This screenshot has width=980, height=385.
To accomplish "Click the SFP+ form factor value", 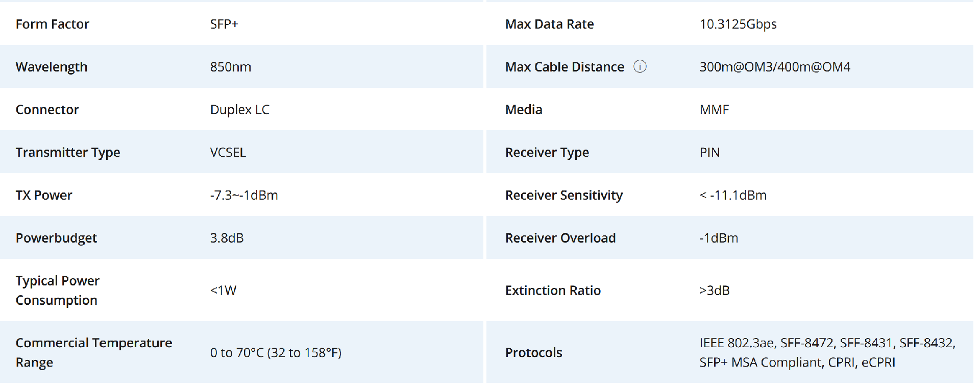I will pos(224,24).
